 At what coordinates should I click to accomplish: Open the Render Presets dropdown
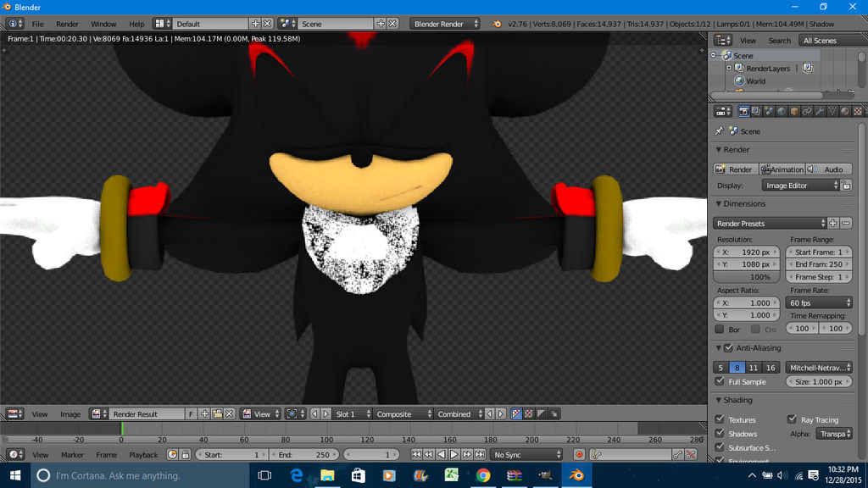[x=770, y=224]
